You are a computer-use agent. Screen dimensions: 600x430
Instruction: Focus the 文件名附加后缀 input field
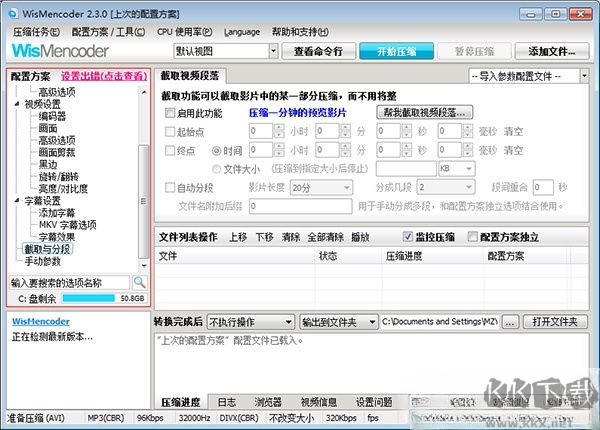(x=300, y=206)
